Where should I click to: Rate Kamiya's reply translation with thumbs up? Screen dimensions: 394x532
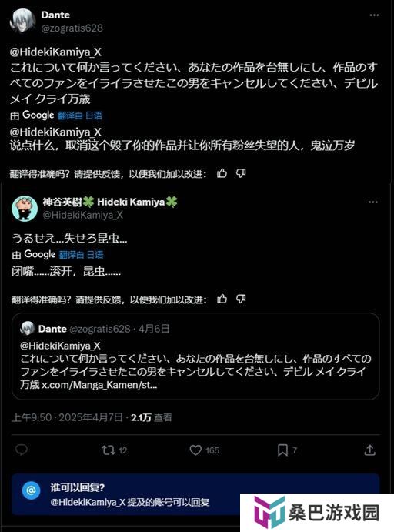(x=222, y=299)
